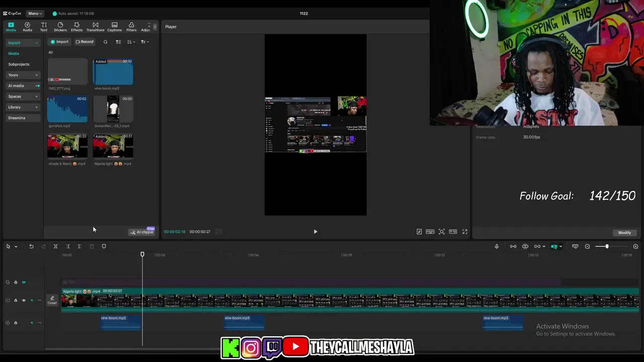Image resolution: width=644 pixels, height=362 pixels.
Task: Select the ScreenRec mp4 thumbnail
Action: point(113,109)
